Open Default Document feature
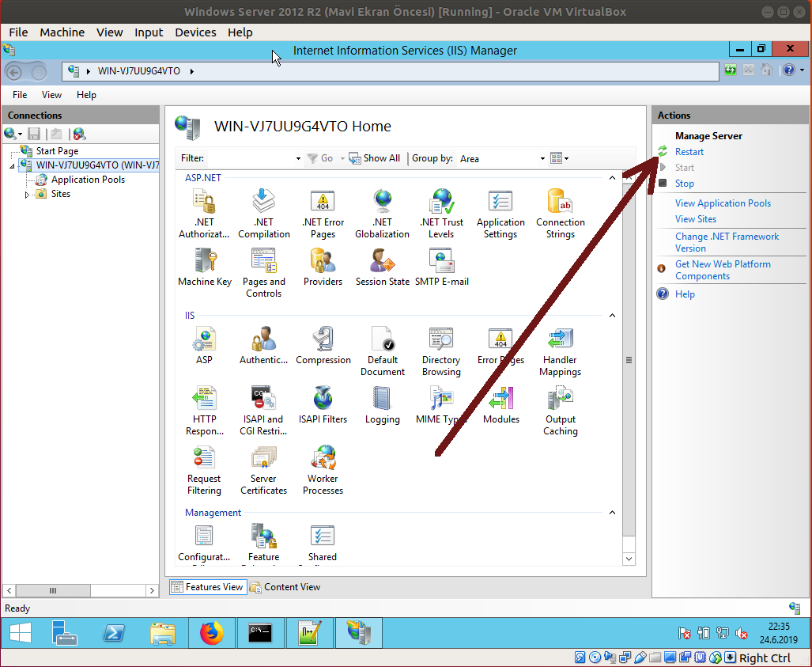Viewport: 812px width, 667px height. tap(382, 351)
